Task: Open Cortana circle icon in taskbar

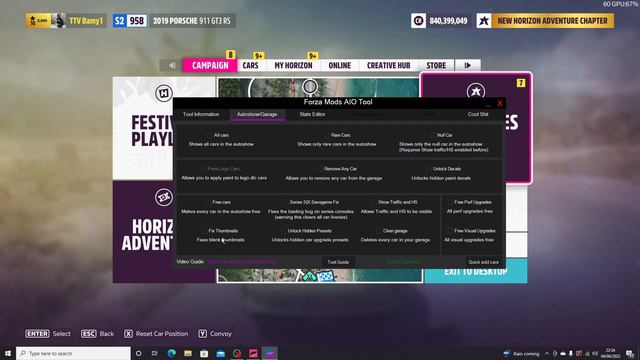Action: 139,353
